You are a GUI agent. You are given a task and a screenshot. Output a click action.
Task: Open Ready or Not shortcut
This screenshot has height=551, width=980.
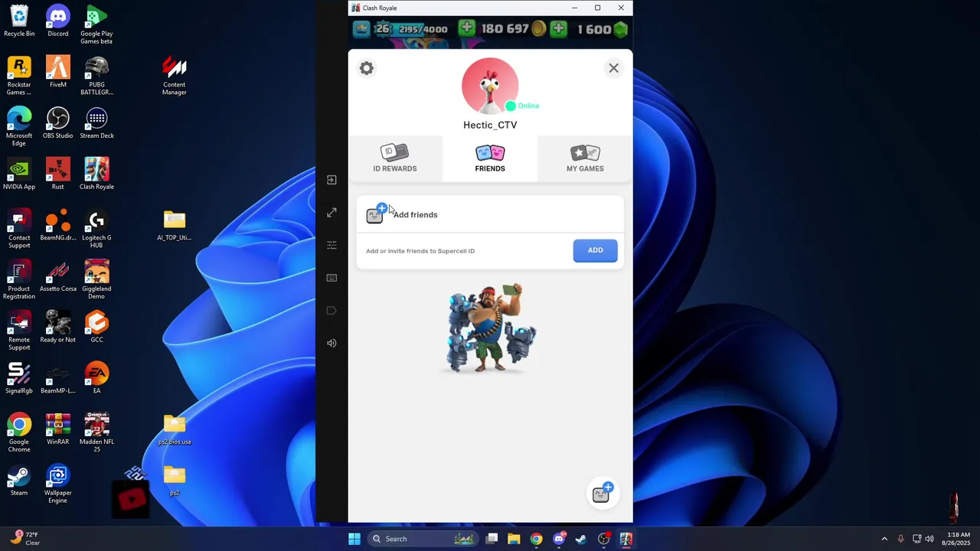coord(58,327)
